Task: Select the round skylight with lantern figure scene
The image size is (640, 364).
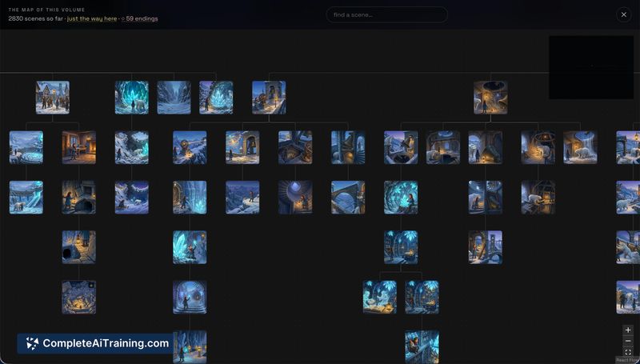Action: [295, 198]
